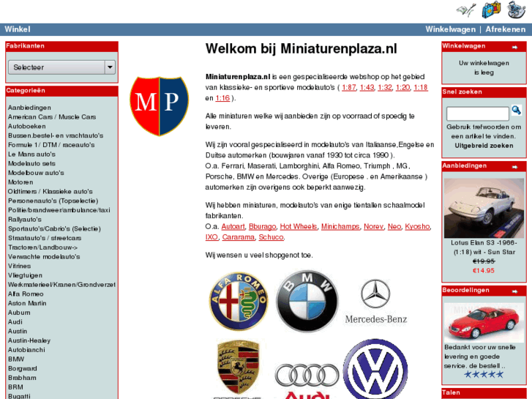Open Tractoren/Landbouw category
Image resolution: width=532 pixels, height=399 pixels.
tap(42, 247)
